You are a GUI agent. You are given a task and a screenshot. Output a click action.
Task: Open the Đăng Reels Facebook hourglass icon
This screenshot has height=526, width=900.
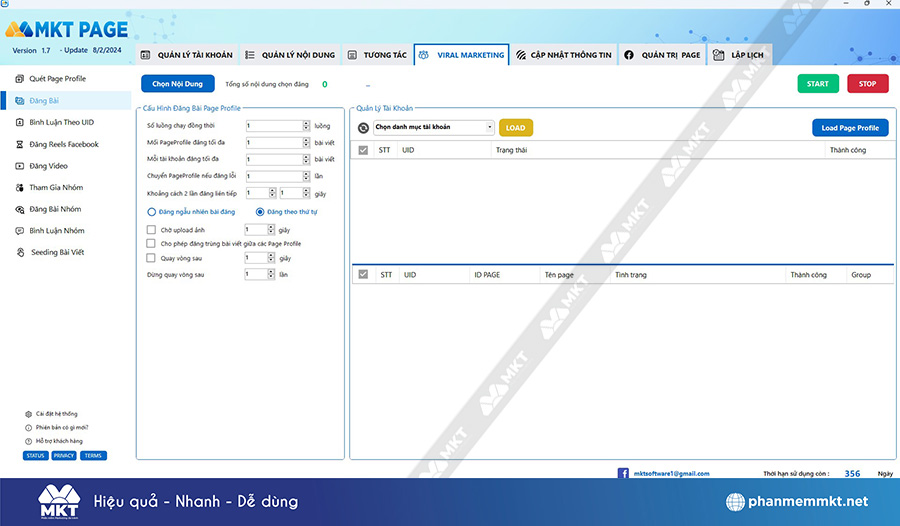pyautogui.click(x=20, y=144)
